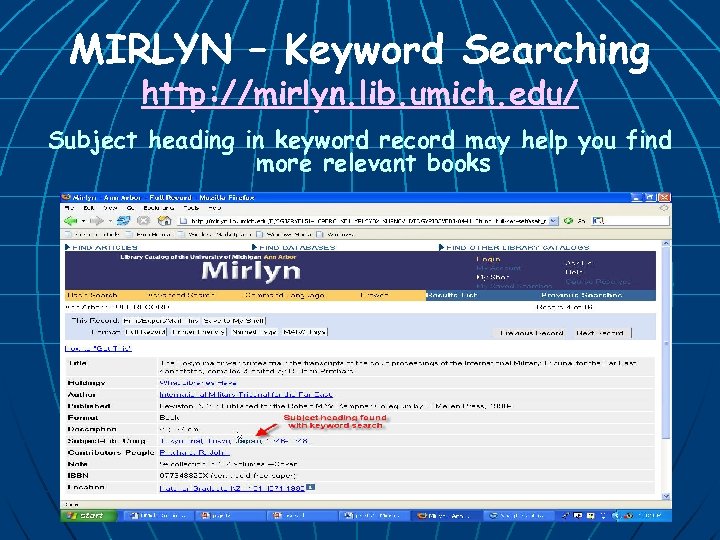Viewport: 720px width, 540px height.
Task: Click the vertical scrollbar thumb
Action: [x=666, y=343]
